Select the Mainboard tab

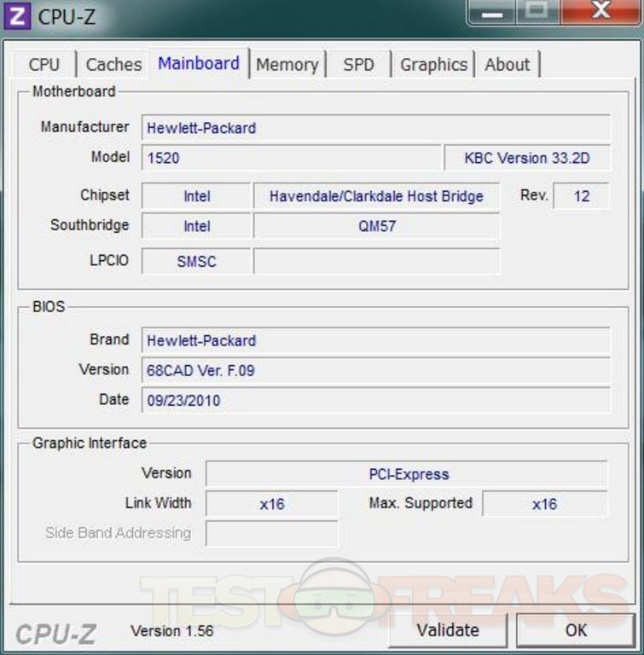(x=199, y=64)
